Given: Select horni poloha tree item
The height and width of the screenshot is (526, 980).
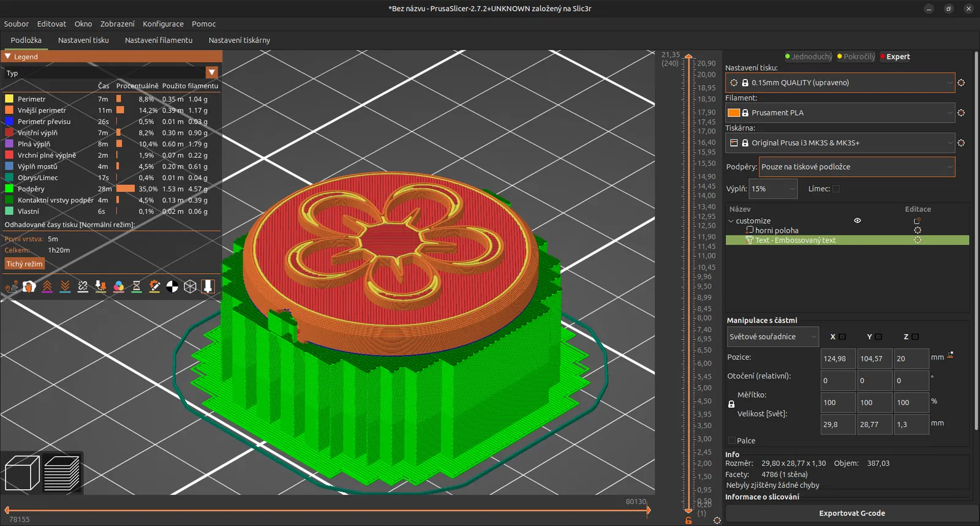Looking at the screenshot, I should point(777,230).
